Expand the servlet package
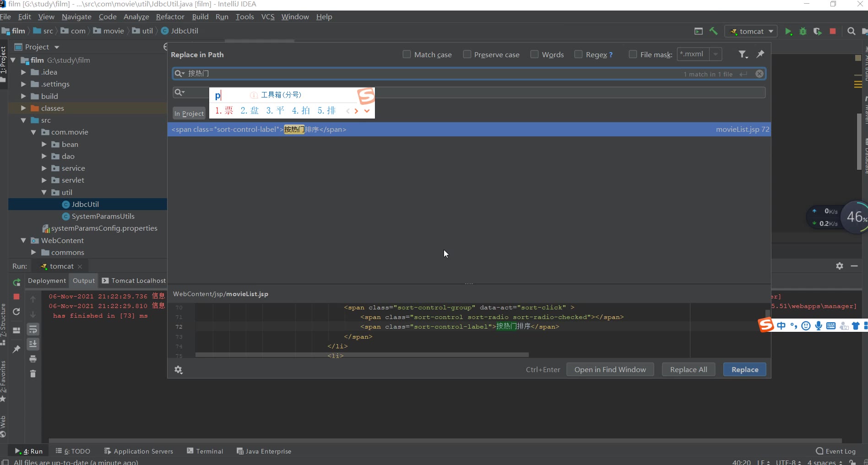The image size is (868, 465). (44, 180)
